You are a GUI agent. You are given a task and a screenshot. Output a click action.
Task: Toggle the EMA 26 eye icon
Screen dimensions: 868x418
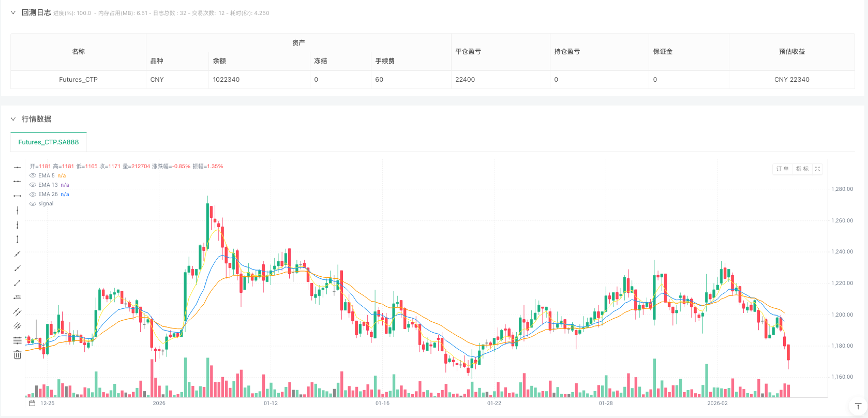[x=33, y=195]
